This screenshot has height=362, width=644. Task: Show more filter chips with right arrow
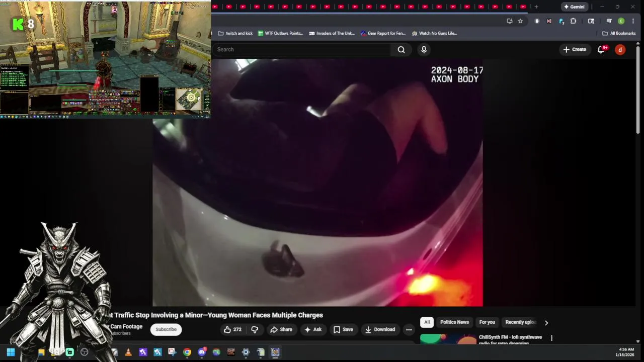click(x=546, y=323)
